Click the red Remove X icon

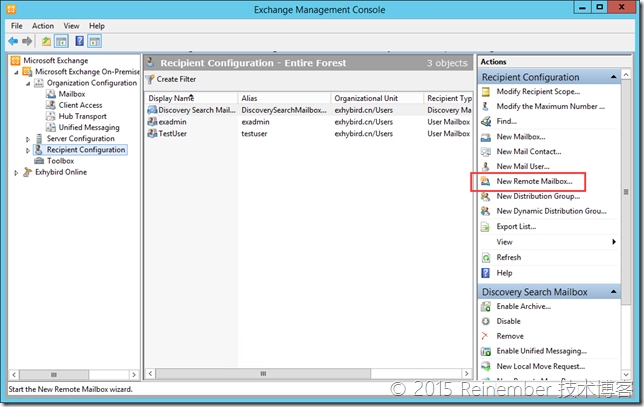485,336
